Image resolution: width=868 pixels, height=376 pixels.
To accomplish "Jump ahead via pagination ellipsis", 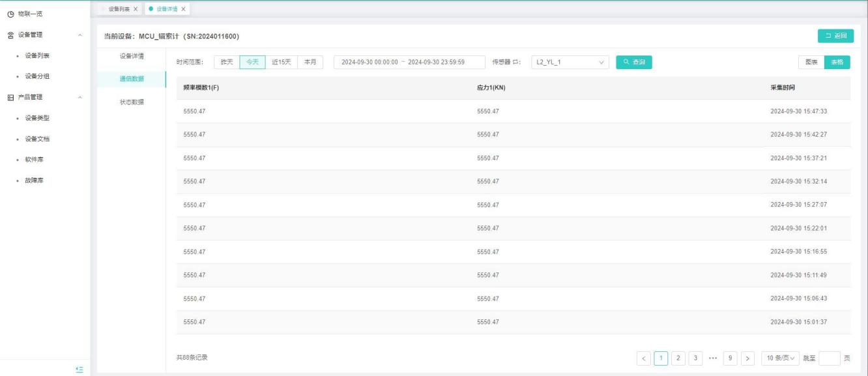I will pyautogui.click(x=713, y=358).
